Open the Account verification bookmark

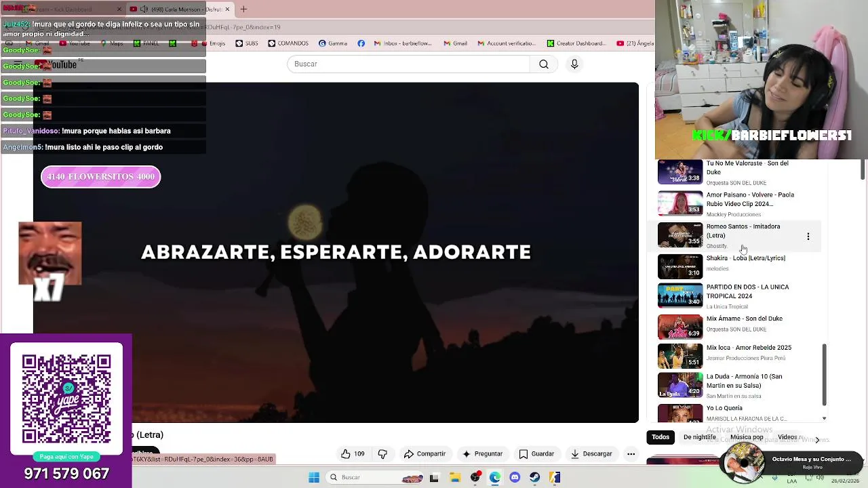[507, 43]
